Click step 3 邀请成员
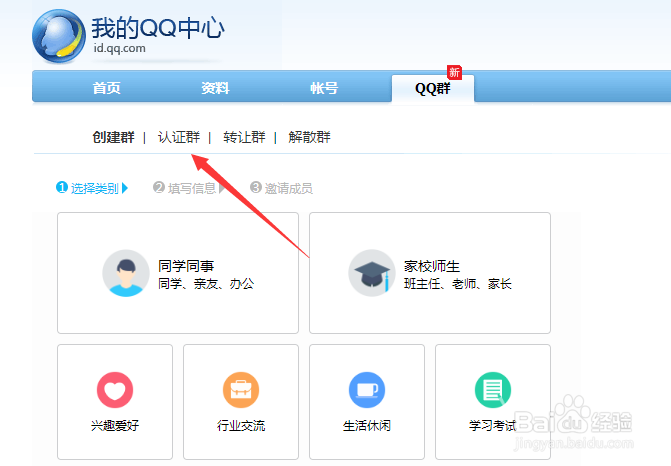This screenshot has height=466, width=671. point(281,188)
